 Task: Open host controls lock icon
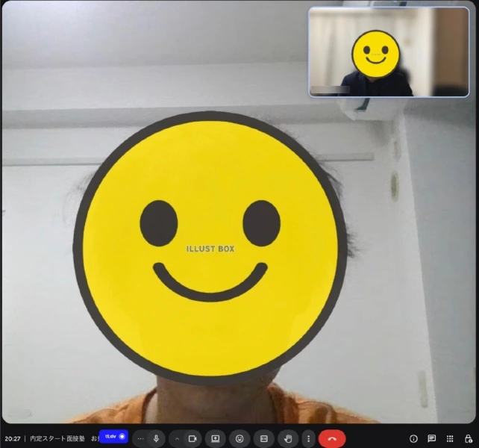pos(468,438)
